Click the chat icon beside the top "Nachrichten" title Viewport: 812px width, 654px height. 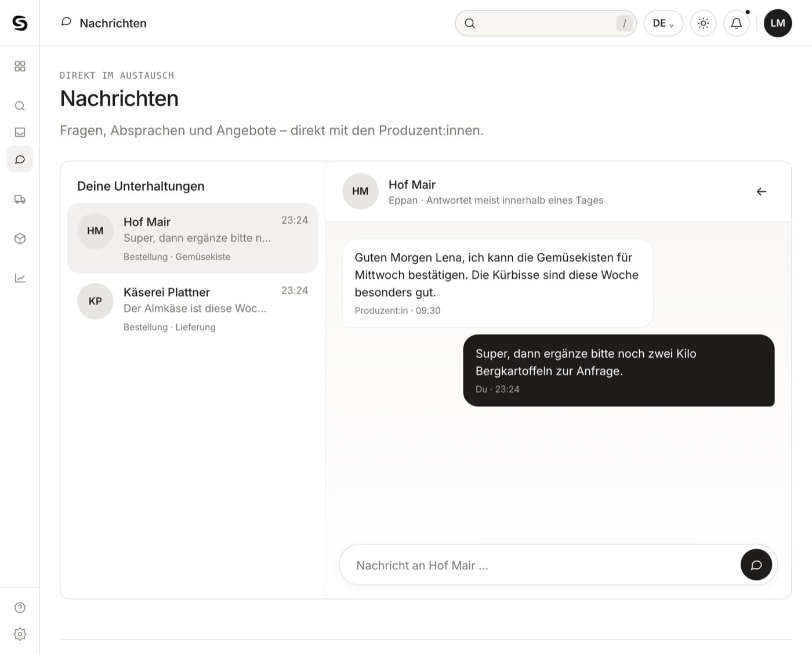coord(66,22)
